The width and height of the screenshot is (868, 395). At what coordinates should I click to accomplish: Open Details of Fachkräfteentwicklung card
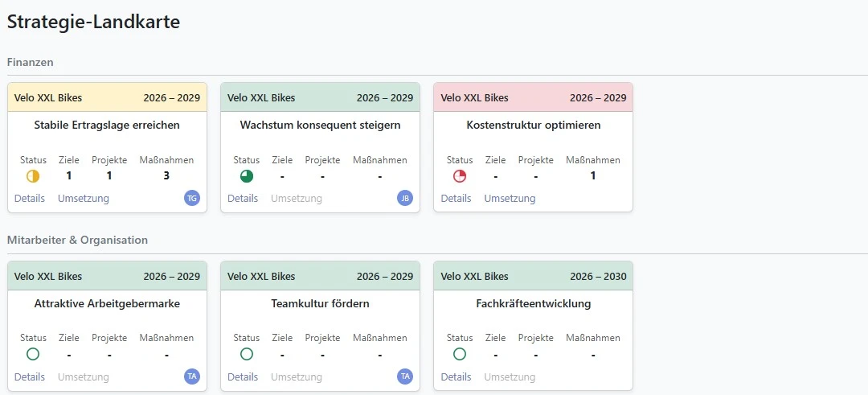pyautogui.click(x=456, y=377)
